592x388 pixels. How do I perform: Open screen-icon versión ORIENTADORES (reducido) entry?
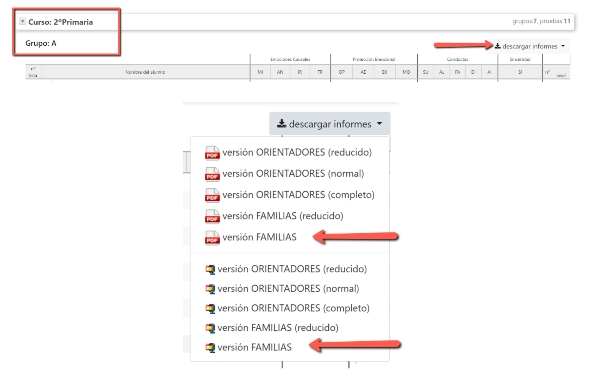[x=286, y=269]
